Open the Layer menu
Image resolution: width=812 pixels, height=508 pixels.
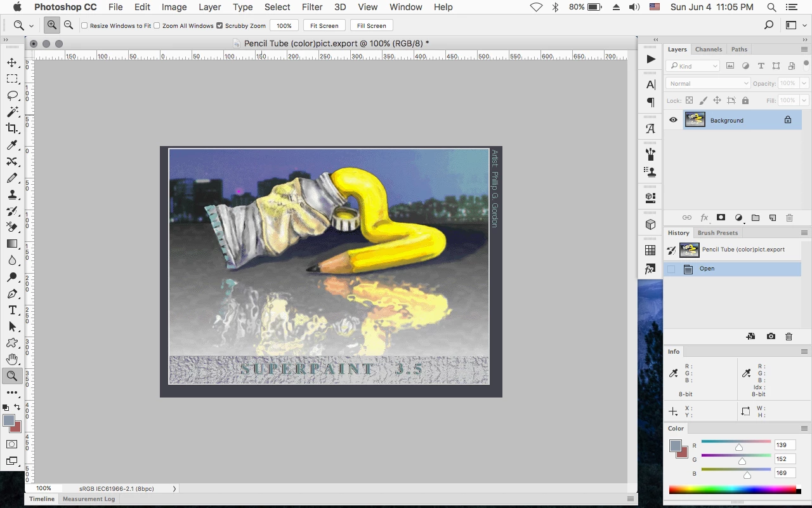[210, 7]
